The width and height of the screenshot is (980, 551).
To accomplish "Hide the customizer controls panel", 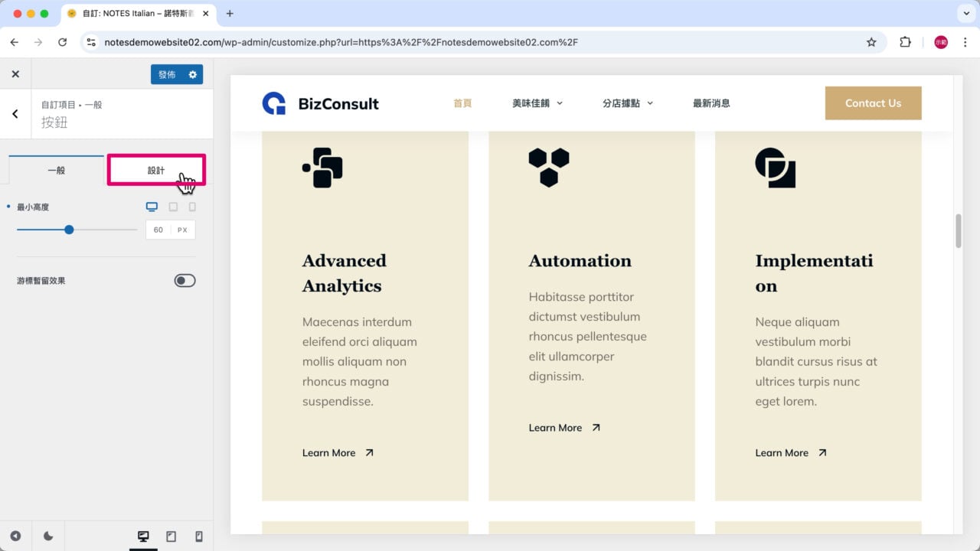I will click(x=15, y=536).
